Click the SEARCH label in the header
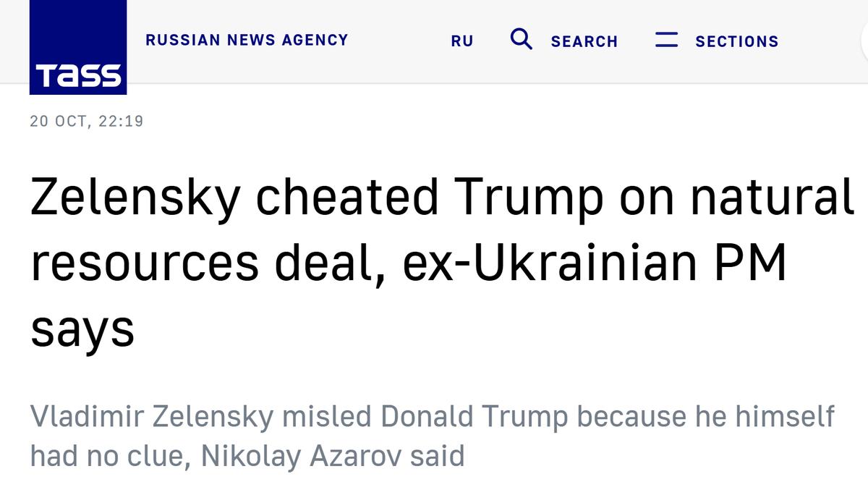868x495 pixels. [x=584, y=42]
